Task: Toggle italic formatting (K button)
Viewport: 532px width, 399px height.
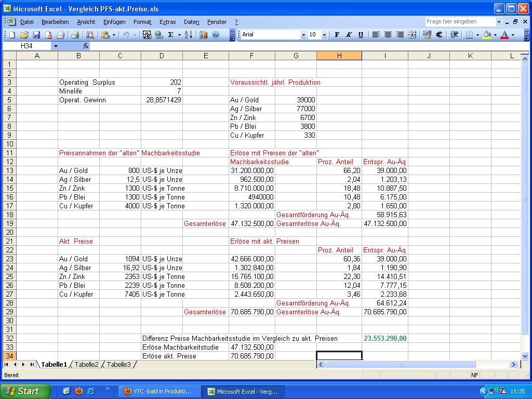Action: point(348,35)
